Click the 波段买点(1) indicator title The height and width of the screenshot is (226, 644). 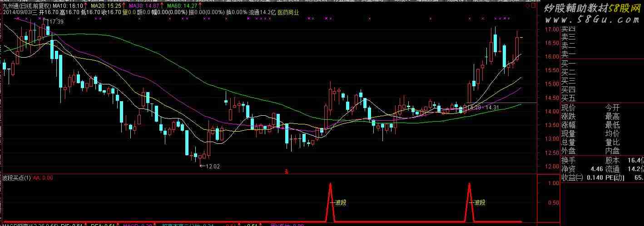(x=16, y=178)
